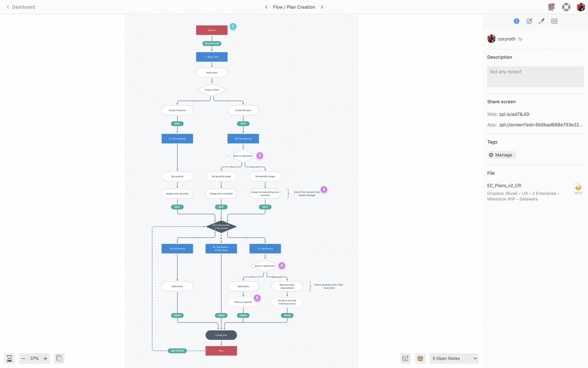Open note marker 5 on canvas
This screenshot has width=588, height=368.
257,298
